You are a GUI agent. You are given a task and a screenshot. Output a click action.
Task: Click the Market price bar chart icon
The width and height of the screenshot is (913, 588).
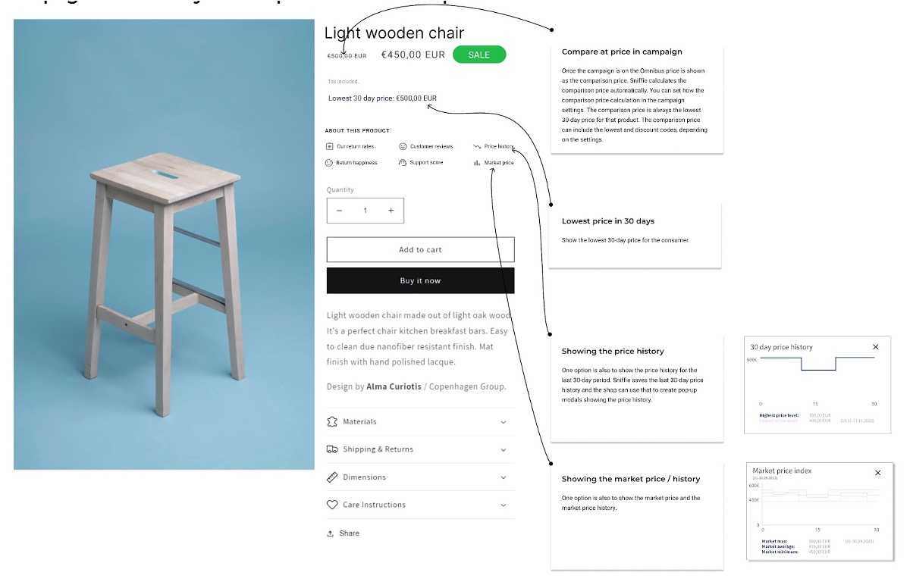(x=477, y=163)
